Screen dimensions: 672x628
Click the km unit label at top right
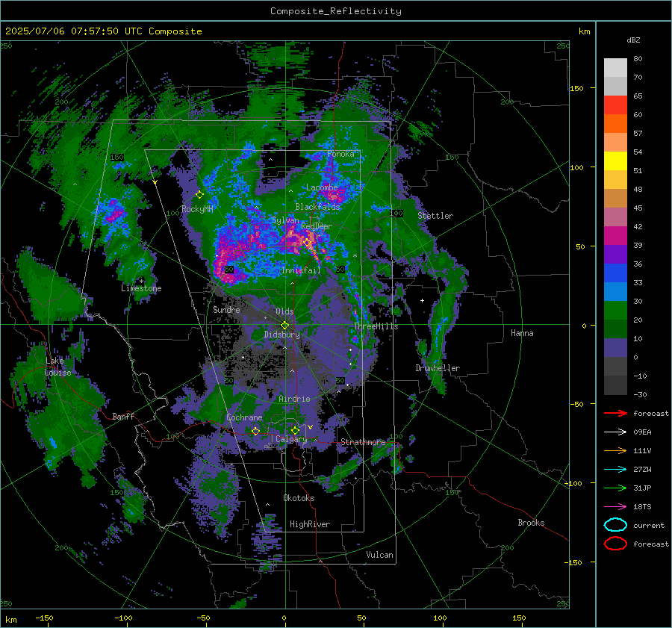tap(584, 31)
